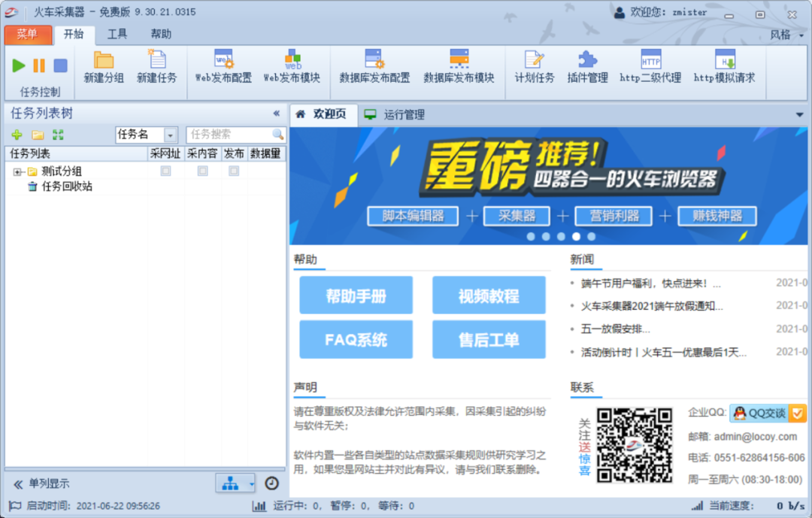
Task: Toggle 采网址 checkbox for 测试分组
Action: click(165, 171)
